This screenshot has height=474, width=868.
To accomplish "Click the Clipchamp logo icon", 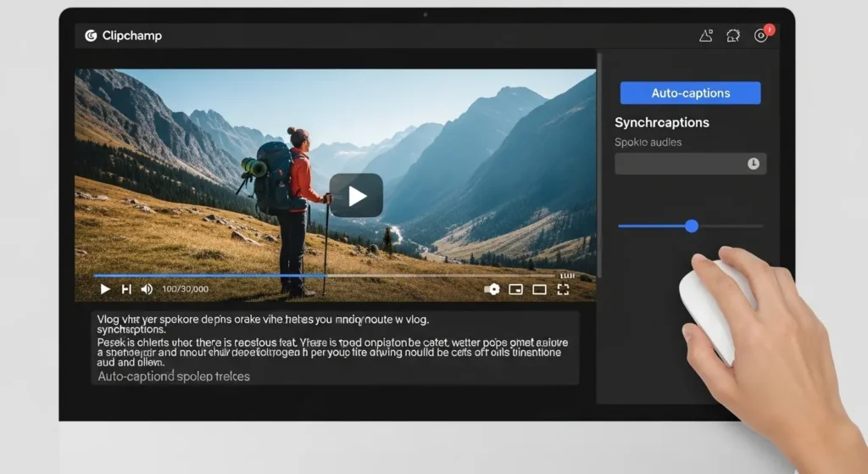I will 91,36.
